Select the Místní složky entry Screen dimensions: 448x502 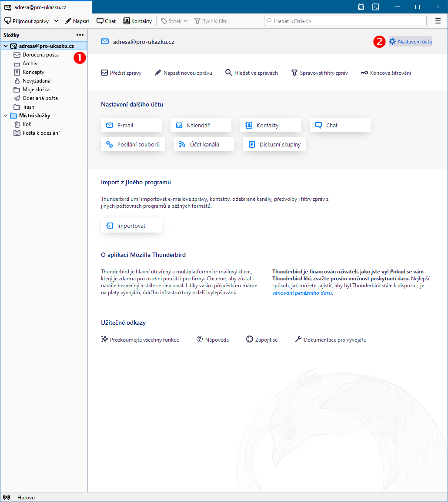30,116
